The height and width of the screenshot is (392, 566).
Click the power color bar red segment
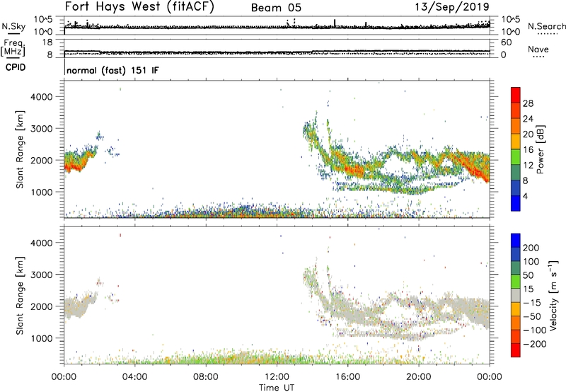[x=516, y=95]
